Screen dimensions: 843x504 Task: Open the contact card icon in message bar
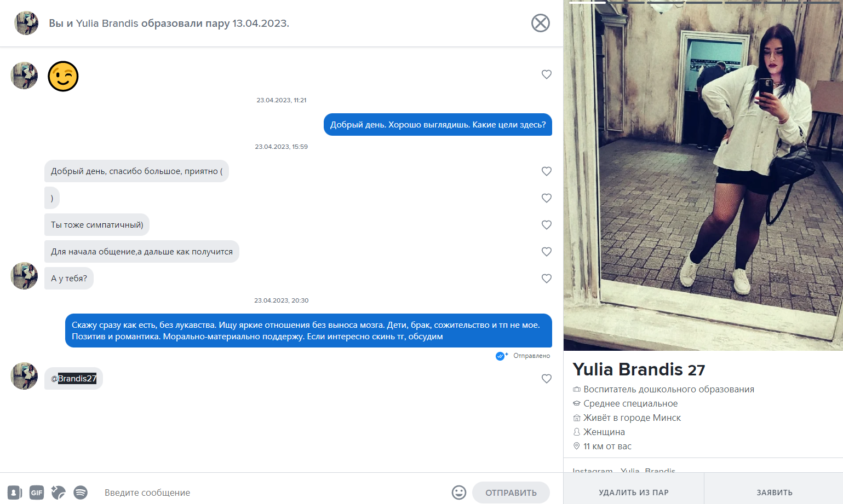coord(15,493)
